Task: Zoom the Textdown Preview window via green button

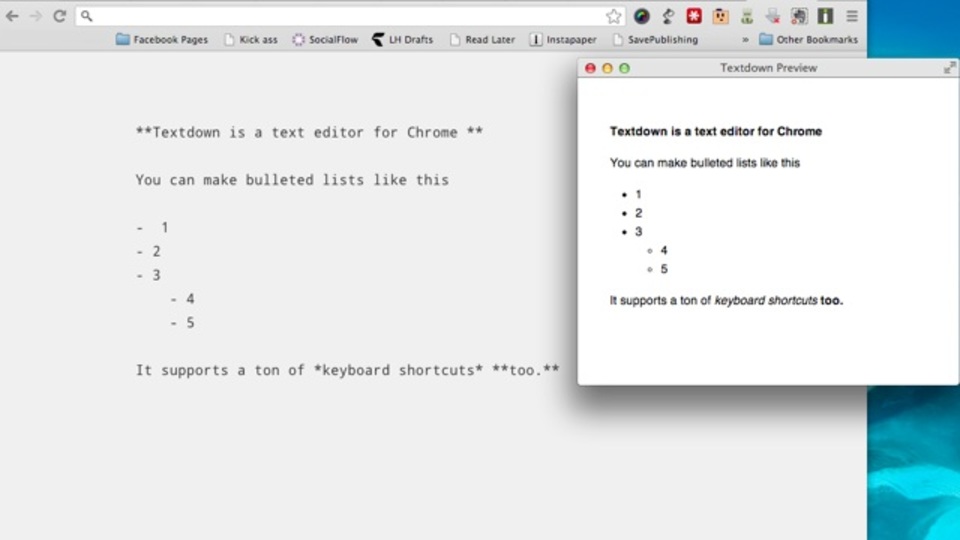Action: 624,68
